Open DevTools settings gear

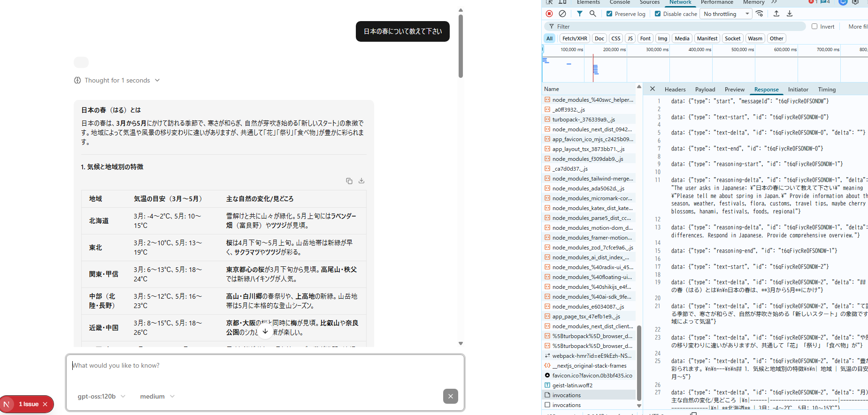click(855, 2)
